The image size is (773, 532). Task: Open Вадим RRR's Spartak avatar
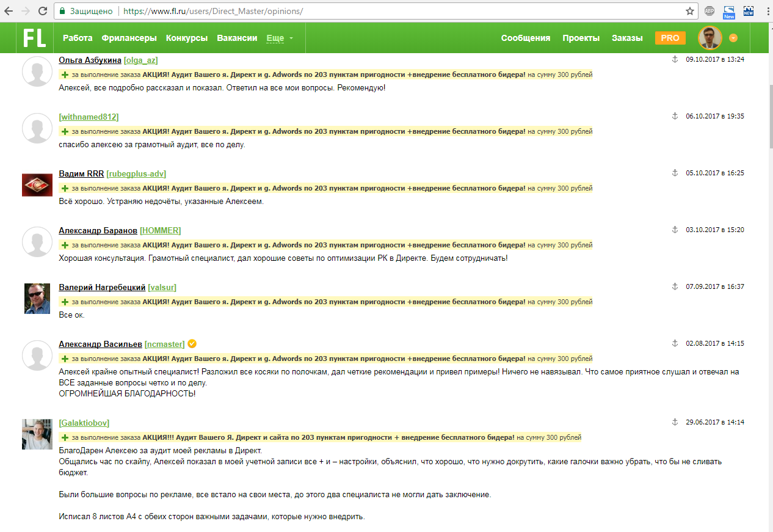tap(37, 185)
